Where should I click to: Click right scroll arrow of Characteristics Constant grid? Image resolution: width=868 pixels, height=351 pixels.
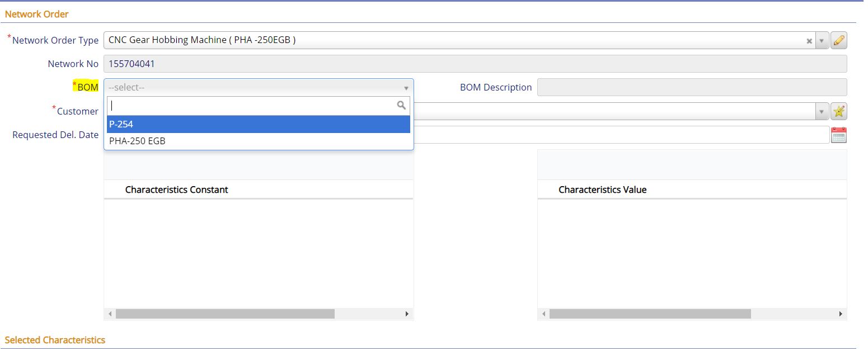click(407, 314)
